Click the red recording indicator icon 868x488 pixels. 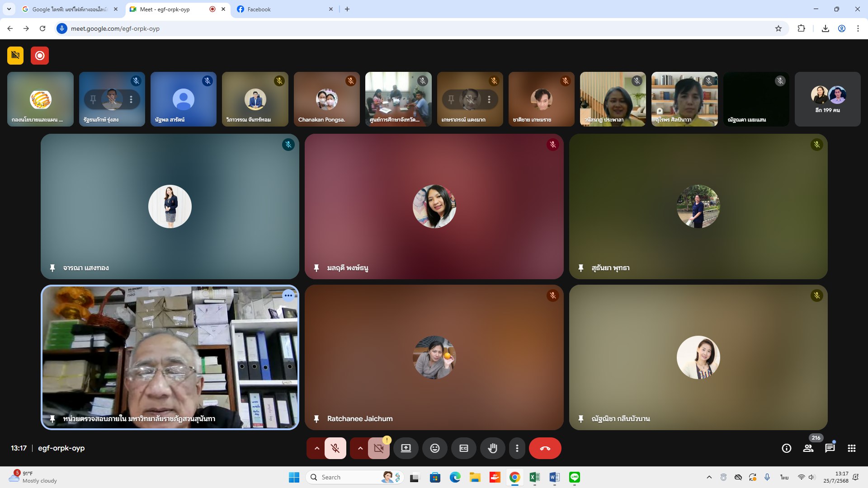(40, 56)
